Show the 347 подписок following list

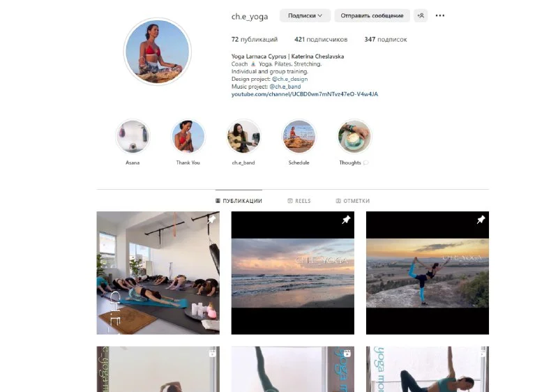pyautogui.click(x=386, y=40)
